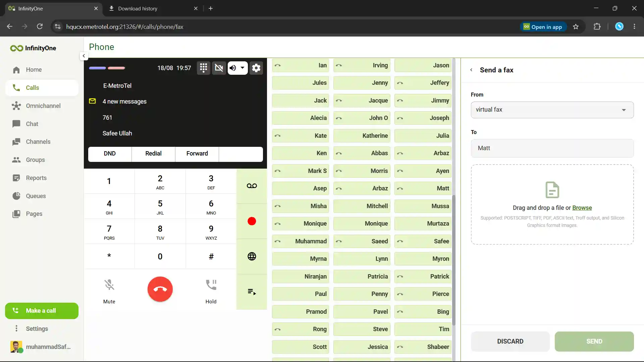Image resolution: width=644 pixels, height=362 pixels.
Task: Open Groups in the sidebar
Action: point(42,160)
